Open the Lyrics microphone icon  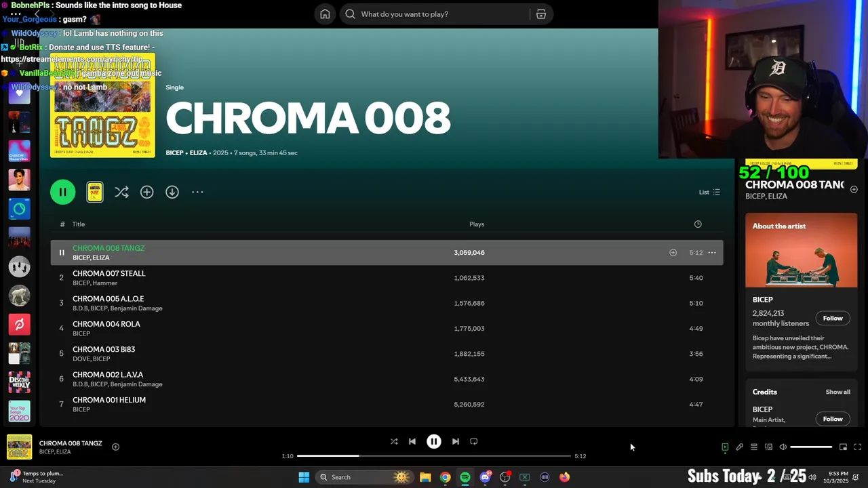click(x=740, y=447)
